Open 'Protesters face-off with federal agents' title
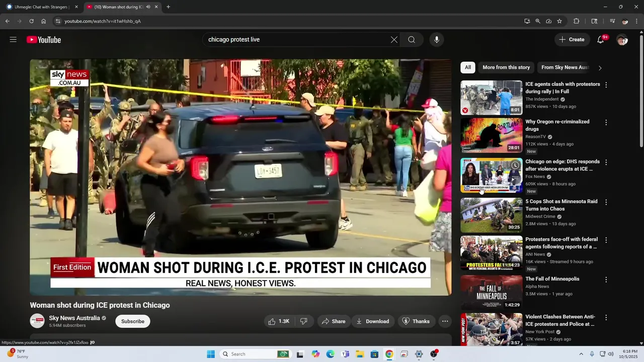 [561, 243]
